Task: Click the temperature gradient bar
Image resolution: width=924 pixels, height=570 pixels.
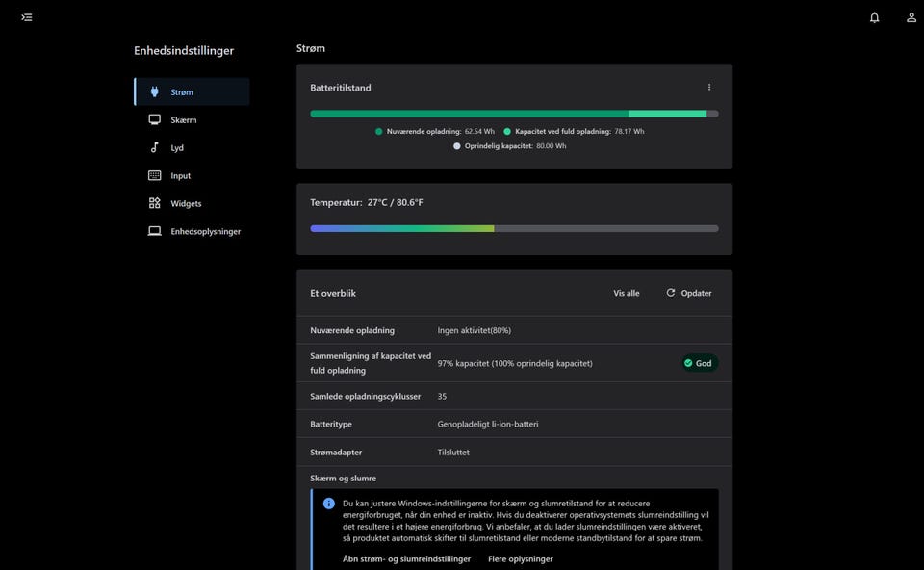Action: (514, 228)
